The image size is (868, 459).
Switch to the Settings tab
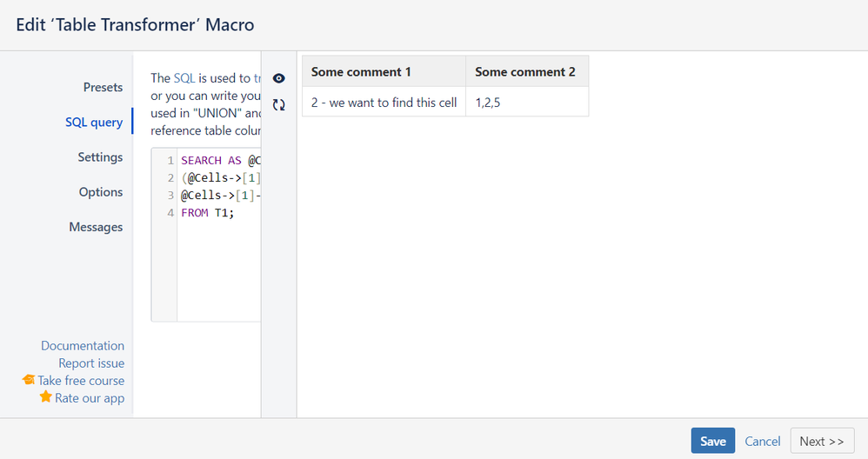coord(100,157)
